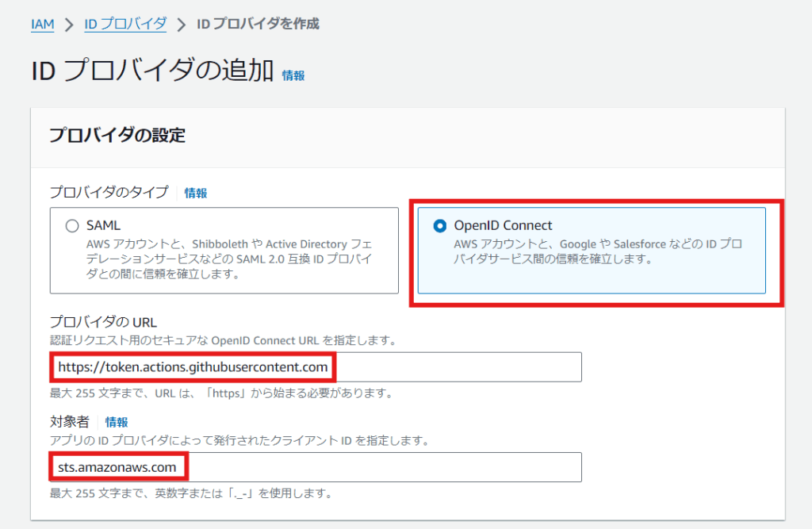
Task: Click the chevron right after IAM
Action: coord(69,25)
